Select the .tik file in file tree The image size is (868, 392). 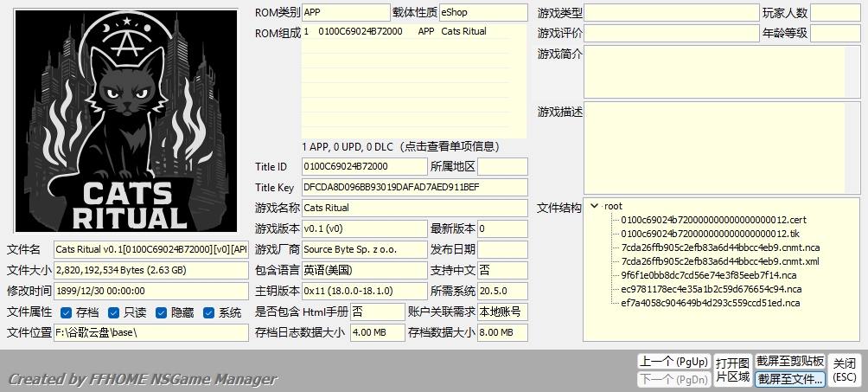click(710, 234)
